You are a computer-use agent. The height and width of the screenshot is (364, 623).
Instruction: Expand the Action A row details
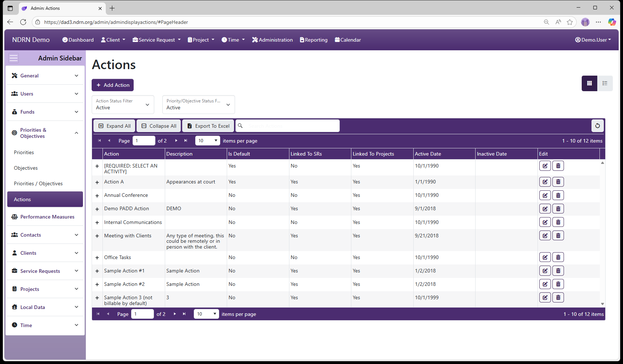click(97, 182)
